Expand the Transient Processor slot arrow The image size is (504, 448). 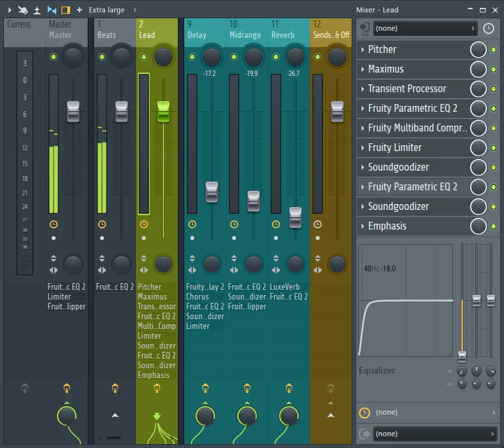(x=363, y=89)
